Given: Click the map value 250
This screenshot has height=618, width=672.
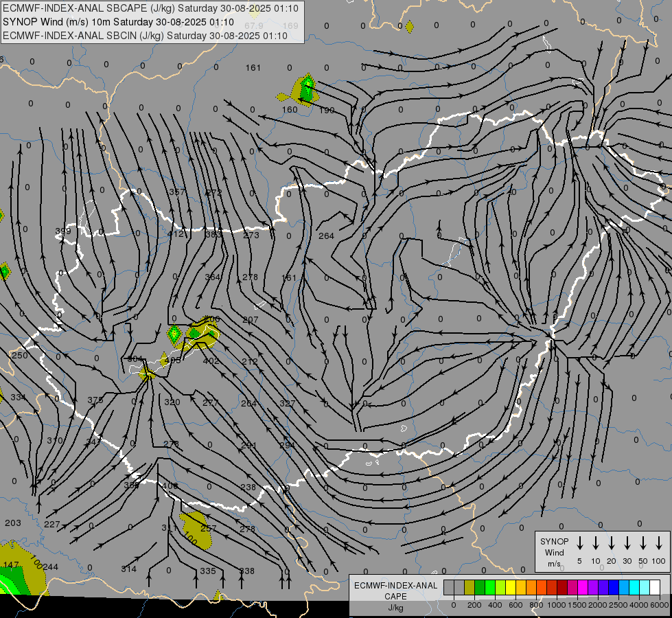Looking at the screenshot, I should pos(20,355).
